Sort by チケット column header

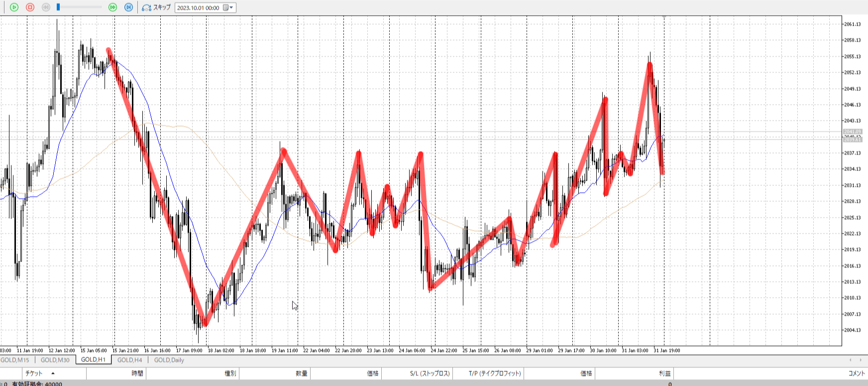(34, 374)
